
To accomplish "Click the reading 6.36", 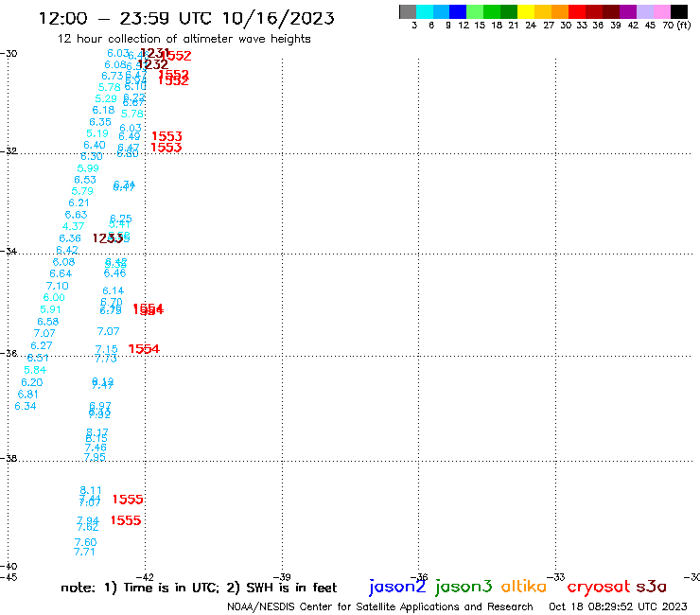I will (70, 238).
